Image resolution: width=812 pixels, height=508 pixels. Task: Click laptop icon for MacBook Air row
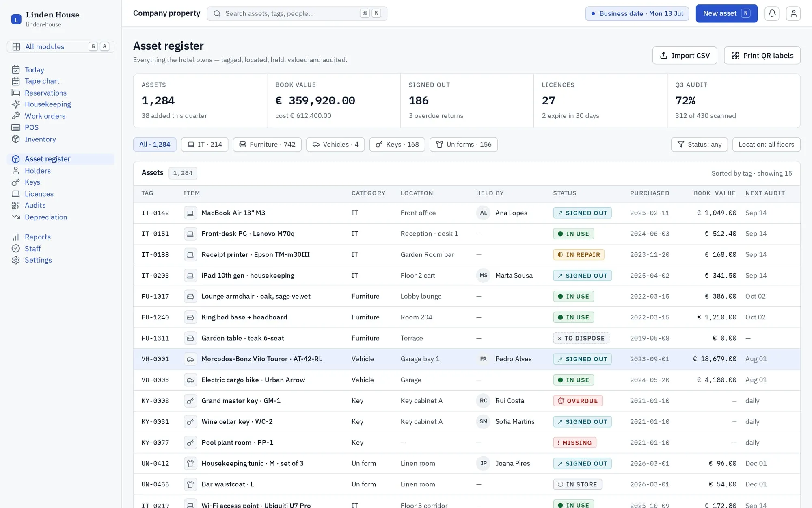[x=190, y=213]
